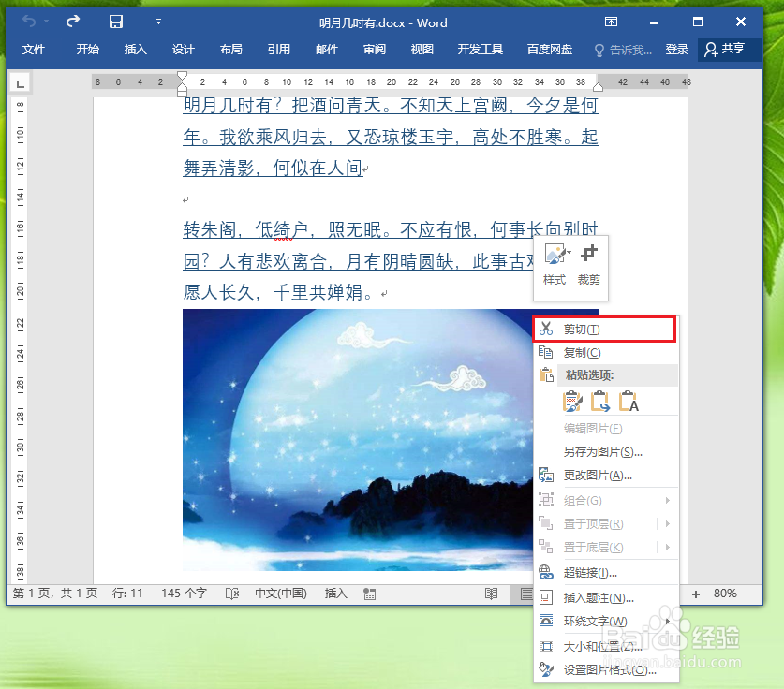Image resolution: width=784 pixels, height=689 pixels.
Task: Click the 告诉我 search box
Action: (x=623, y=50)
